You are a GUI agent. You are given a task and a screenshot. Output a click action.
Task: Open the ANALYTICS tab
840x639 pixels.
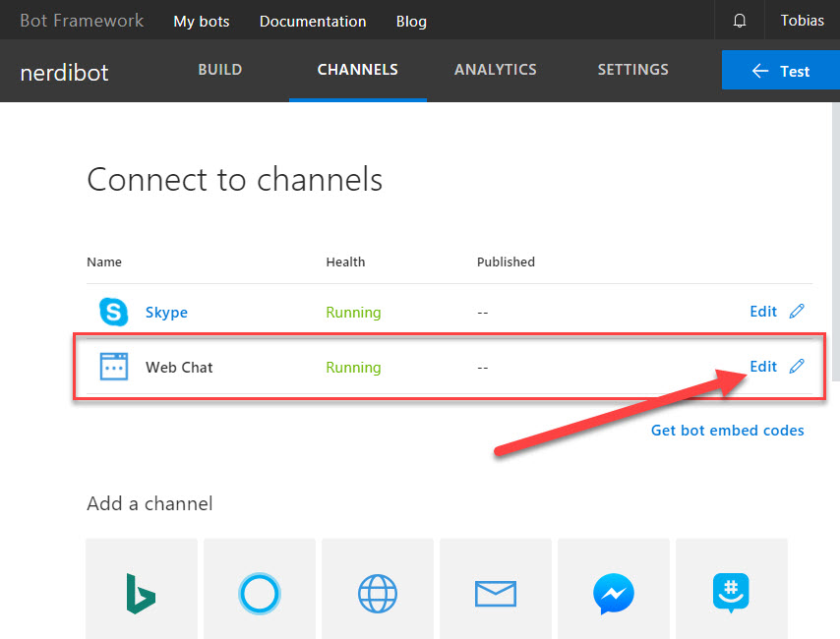(x=496, y=70)
